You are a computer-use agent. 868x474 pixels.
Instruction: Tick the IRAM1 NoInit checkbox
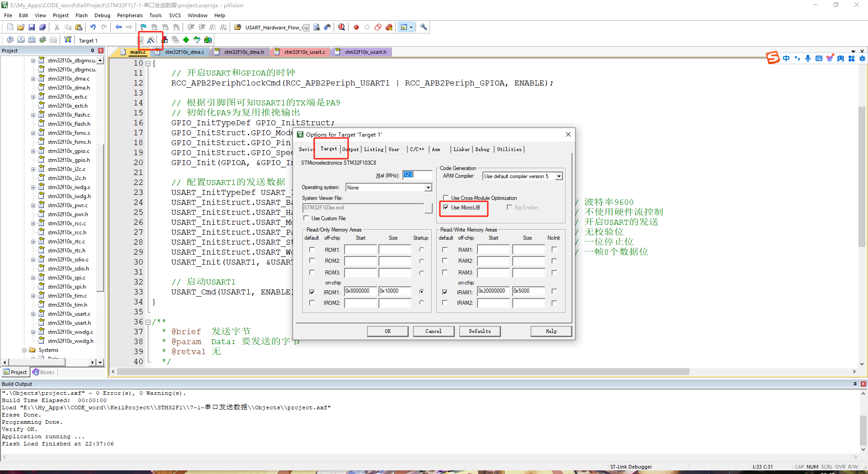tap(554, 292)
